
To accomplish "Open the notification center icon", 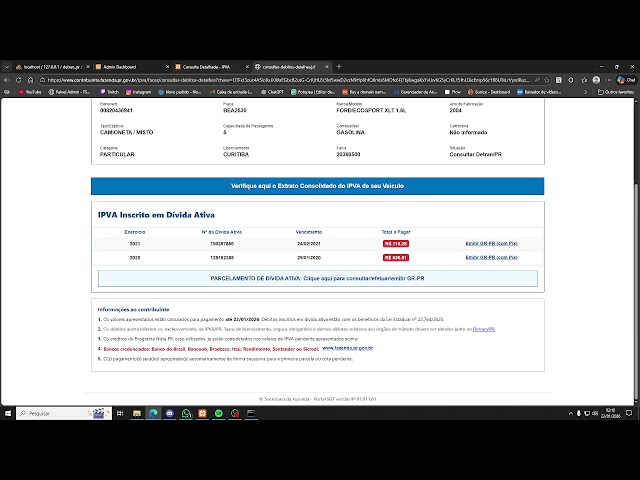I will [x=629, y=413].
